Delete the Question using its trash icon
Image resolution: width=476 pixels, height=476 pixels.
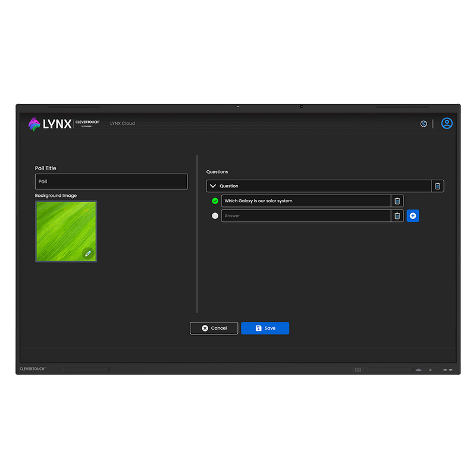click(x=438, y=186)
